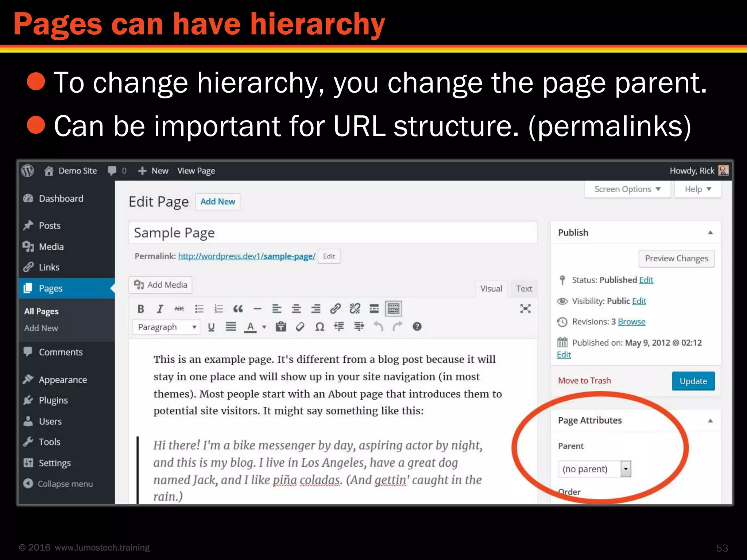Toggle Bold formatting in editor

pyautogui.click(x=141, y=309)
